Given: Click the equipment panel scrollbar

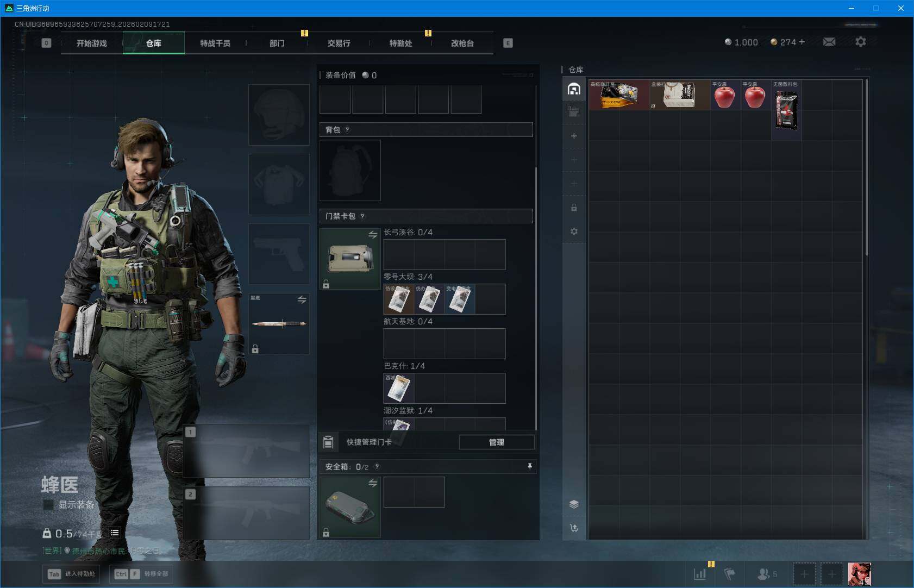Looking at the screenshot, I should coord(536,299).
